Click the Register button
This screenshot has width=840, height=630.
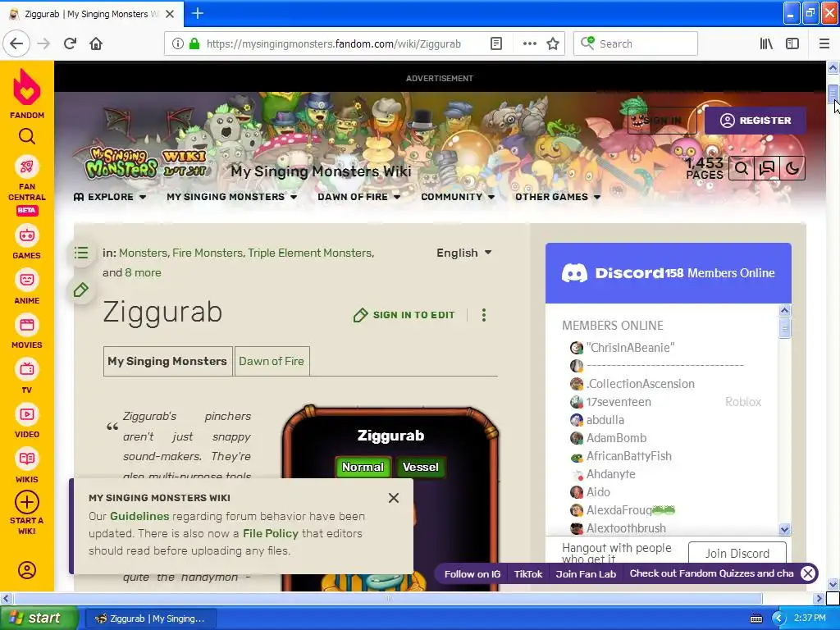click(756, 121)
